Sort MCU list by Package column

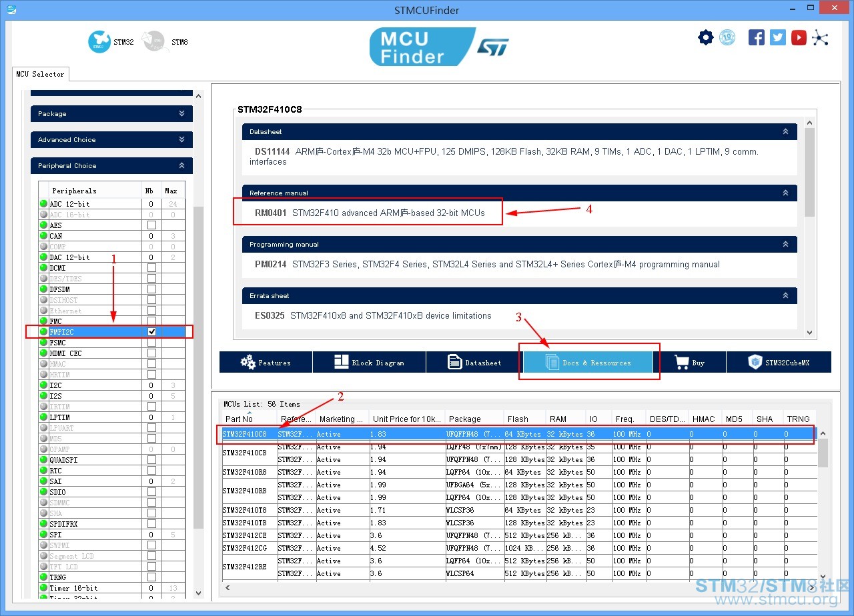pos(474,419)
